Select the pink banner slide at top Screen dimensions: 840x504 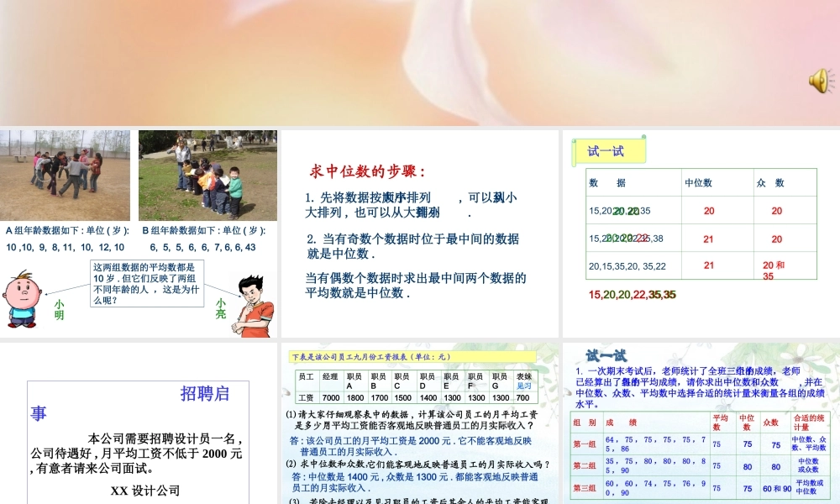click(420, 63)
